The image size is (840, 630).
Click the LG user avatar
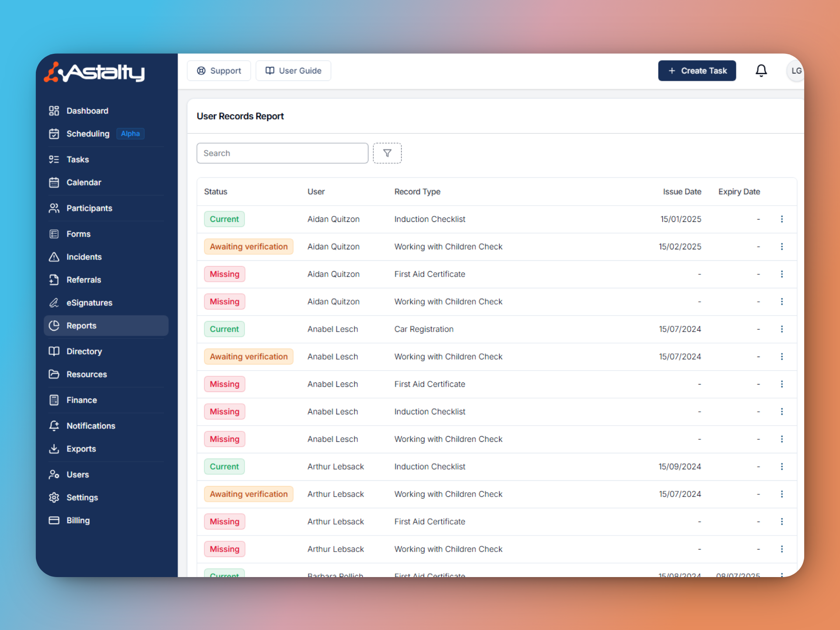(795, 70)
